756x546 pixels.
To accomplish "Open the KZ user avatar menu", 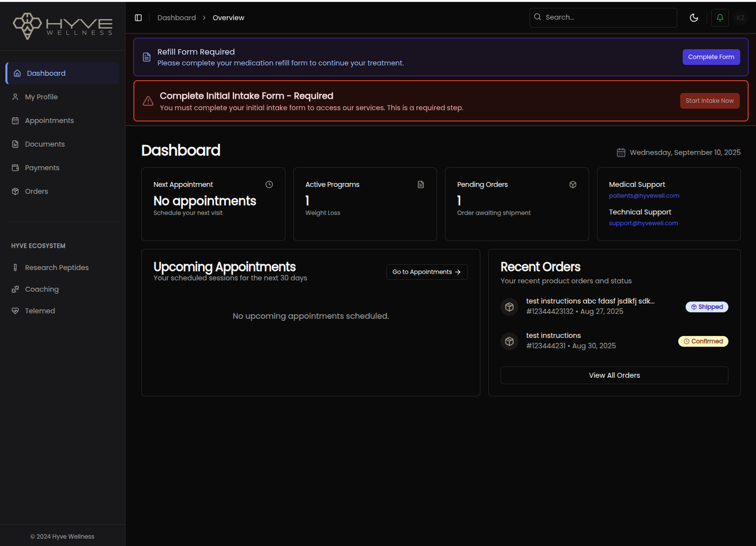I will 740,18.
